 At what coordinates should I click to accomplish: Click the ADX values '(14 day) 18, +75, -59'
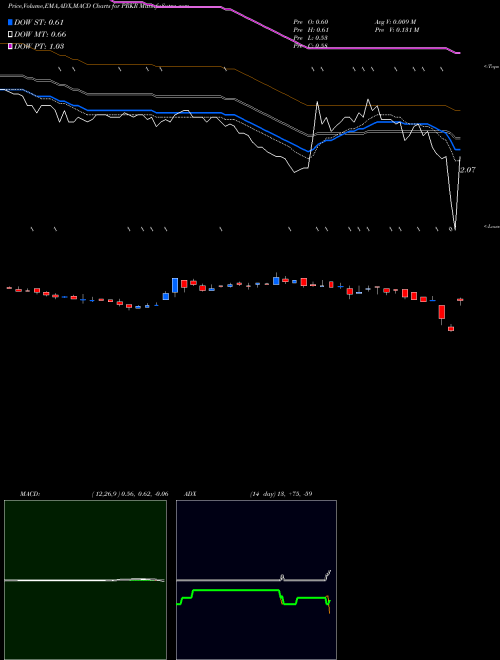[281, 494]
